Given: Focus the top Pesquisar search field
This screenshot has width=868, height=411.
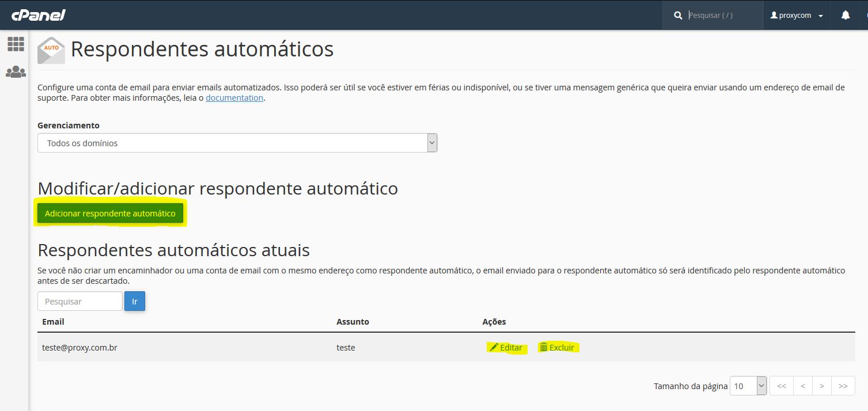Looking at the screenshot, I should click(723, 16).
